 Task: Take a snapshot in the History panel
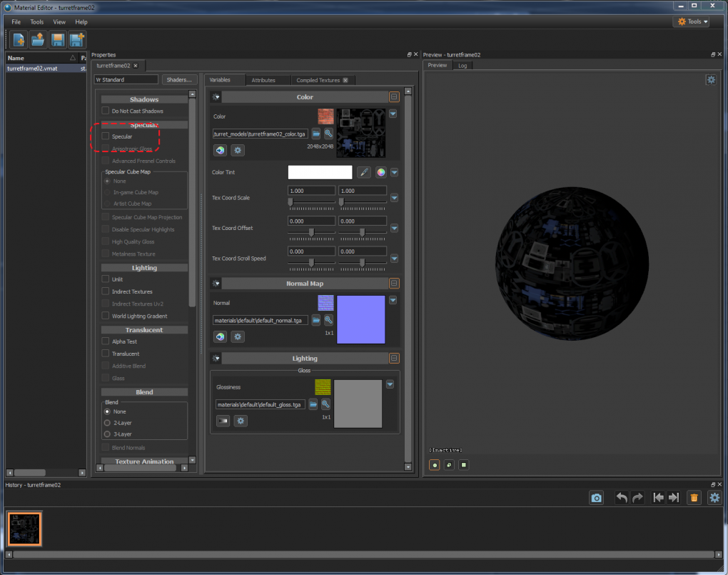click(x=596, y=497)
